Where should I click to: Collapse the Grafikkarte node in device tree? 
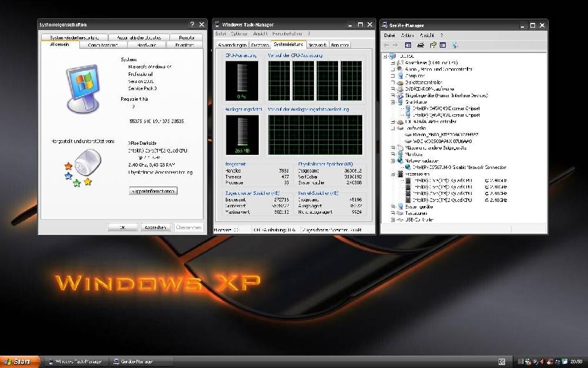click(393, 102)
